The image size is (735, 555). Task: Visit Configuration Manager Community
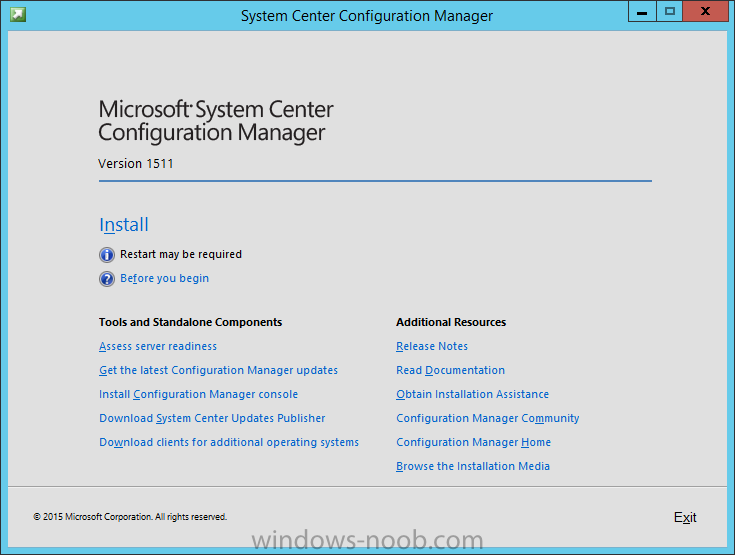pyautogui.click(x=488, y=418)
